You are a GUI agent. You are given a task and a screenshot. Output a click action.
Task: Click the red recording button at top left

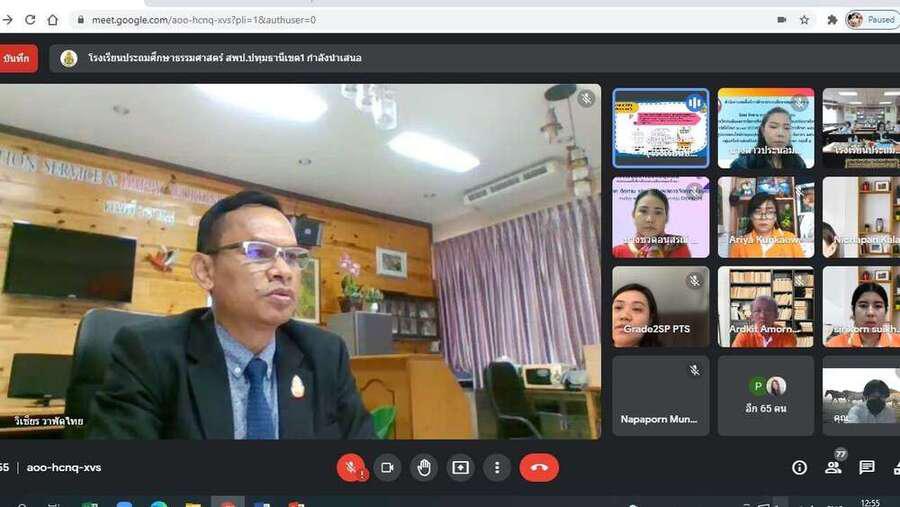point(17,58)
